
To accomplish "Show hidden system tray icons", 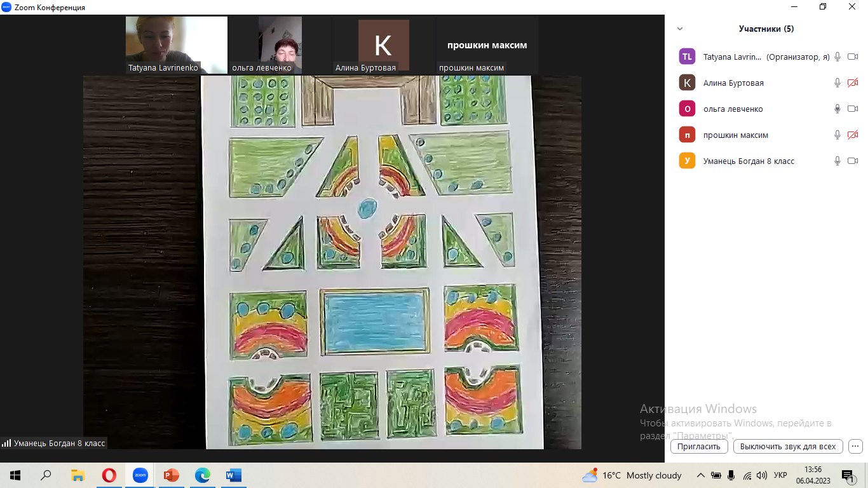I will tap(701, 475).
